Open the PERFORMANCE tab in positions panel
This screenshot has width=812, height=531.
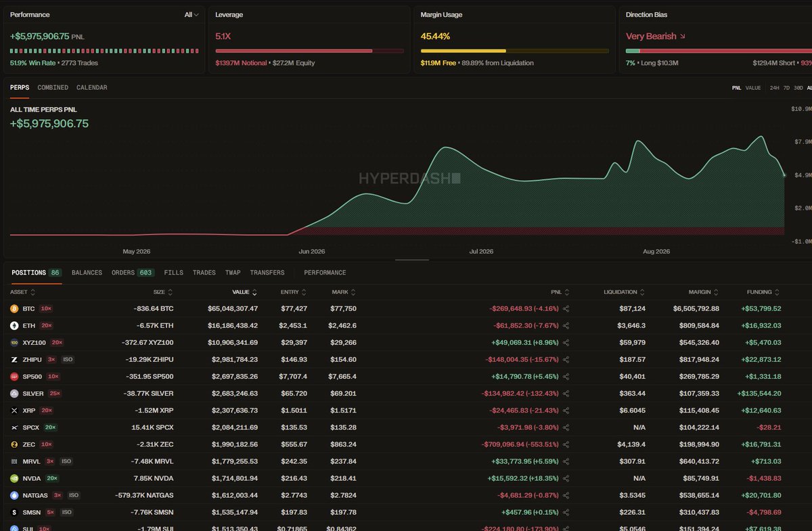pos(325,273)
